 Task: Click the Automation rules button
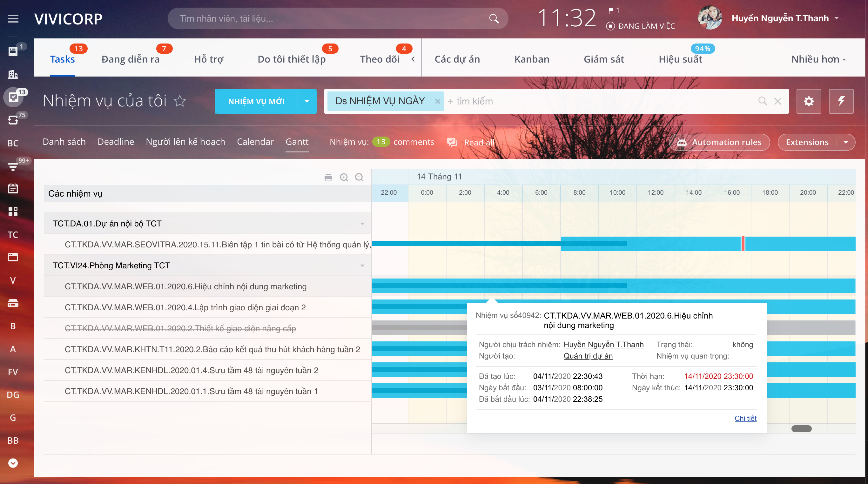[x=719, y=142]
